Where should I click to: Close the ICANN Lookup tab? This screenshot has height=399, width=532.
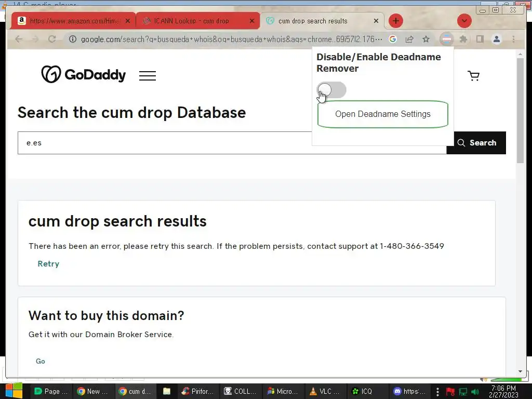point(252,21)
